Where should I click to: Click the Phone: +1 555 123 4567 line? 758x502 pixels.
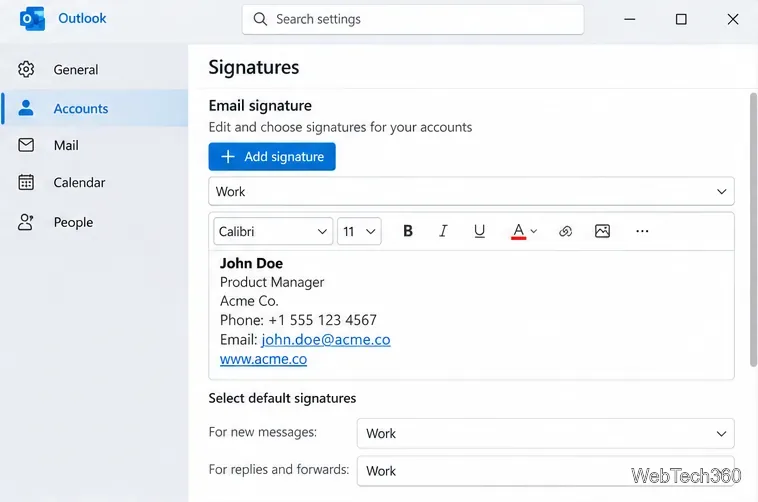coord(298,320)
